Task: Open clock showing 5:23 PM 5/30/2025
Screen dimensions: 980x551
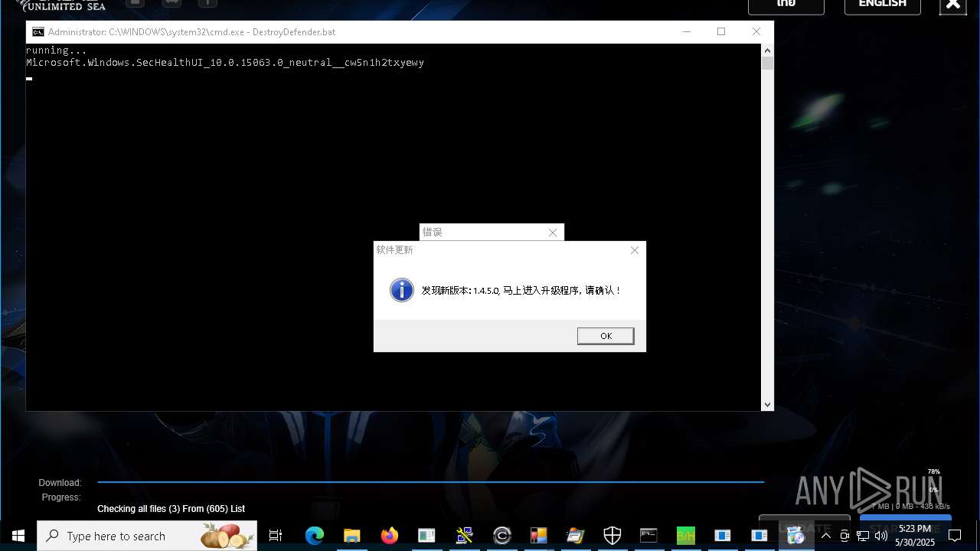Action: [915, 536]
